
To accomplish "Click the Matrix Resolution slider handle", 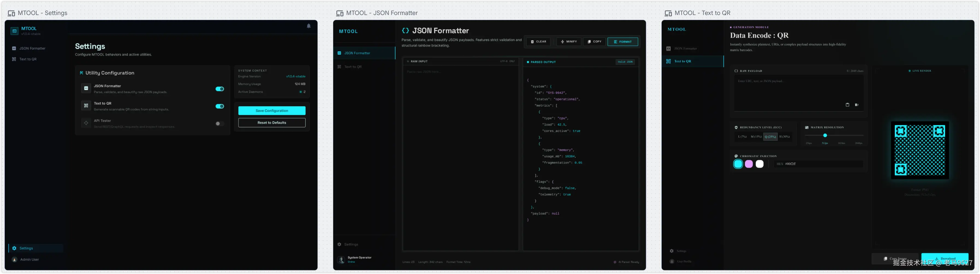I will [825, 135].
